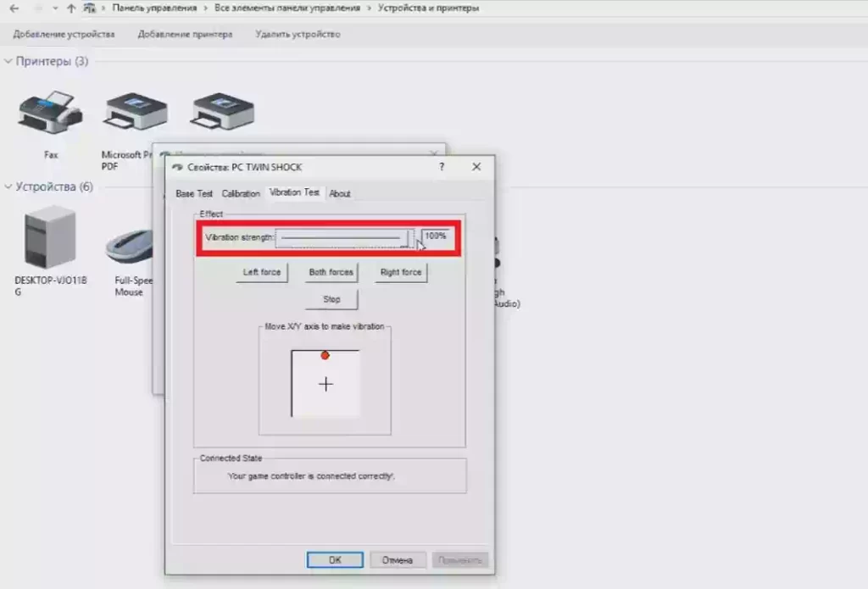Screen dimensions: 868x589
Task: Select the Full-Speed Mouse device icon
Action: pyautogui.click(x=130, y=246)
